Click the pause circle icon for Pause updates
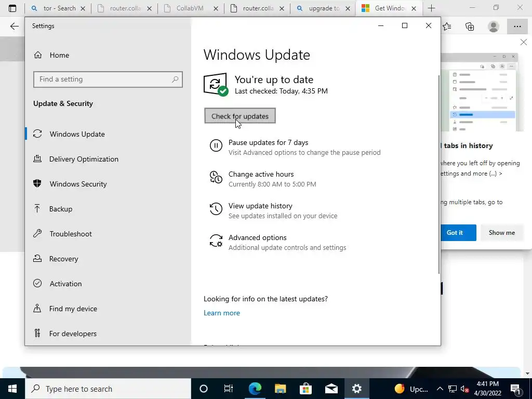The image size is (532, 399). coord(216,145)
